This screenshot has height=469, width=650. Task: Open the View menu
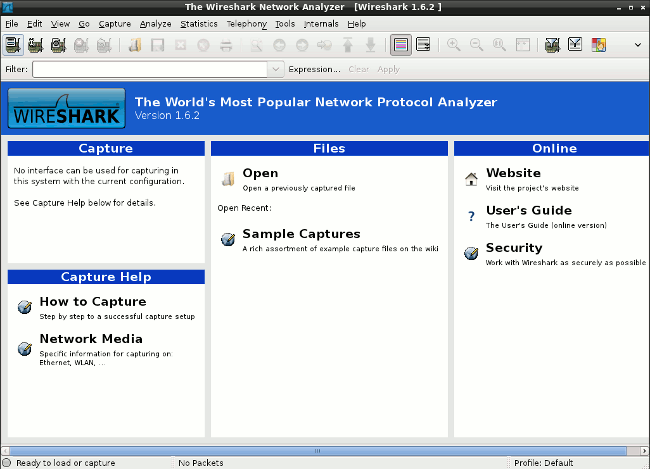[60, 24]
